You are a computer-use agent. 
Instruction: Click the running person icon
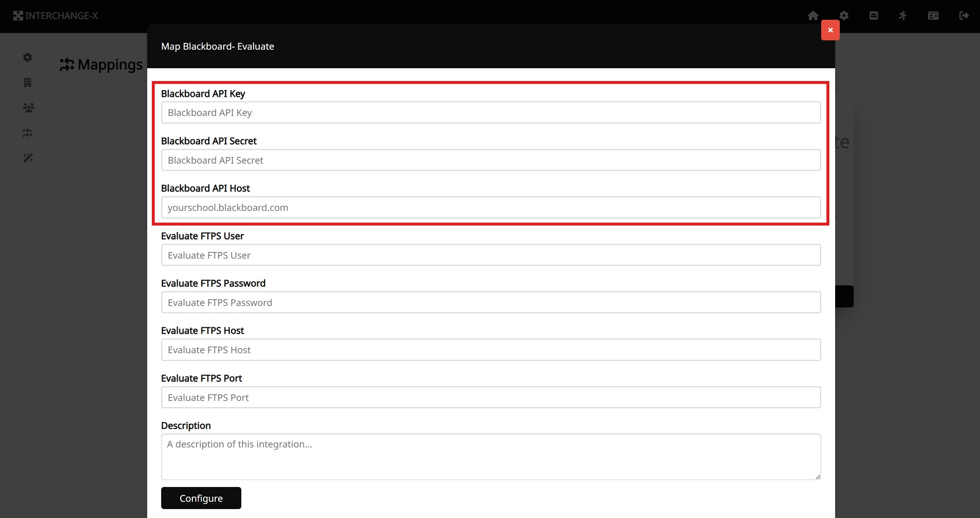pyautogui.click(x=903, y=16)
